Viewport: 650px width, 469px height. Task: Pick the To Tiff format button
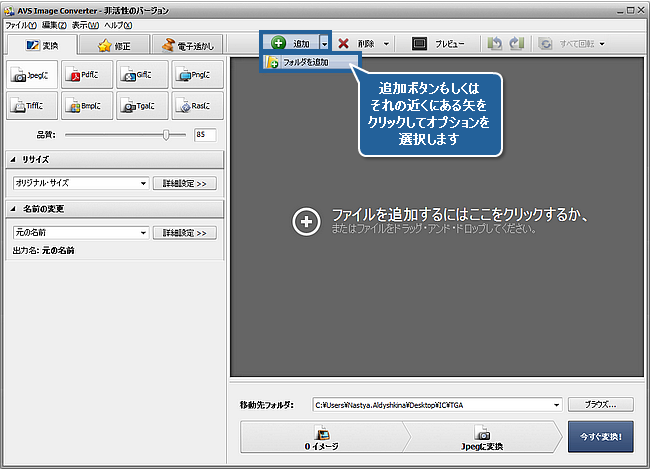(32, 106)
